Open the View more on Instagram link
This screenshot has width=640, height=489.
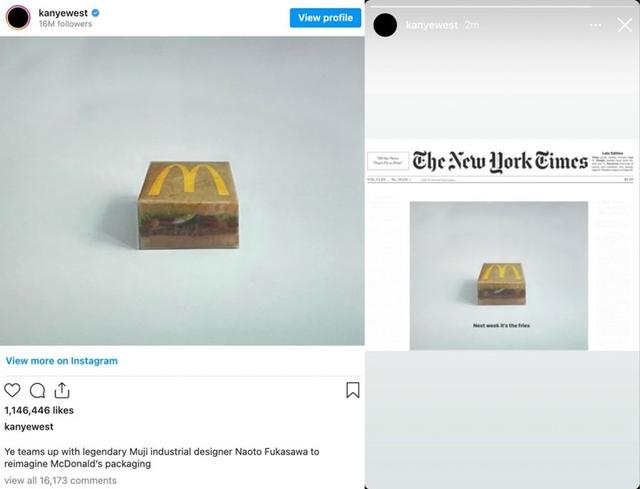(x=62, y=361)
